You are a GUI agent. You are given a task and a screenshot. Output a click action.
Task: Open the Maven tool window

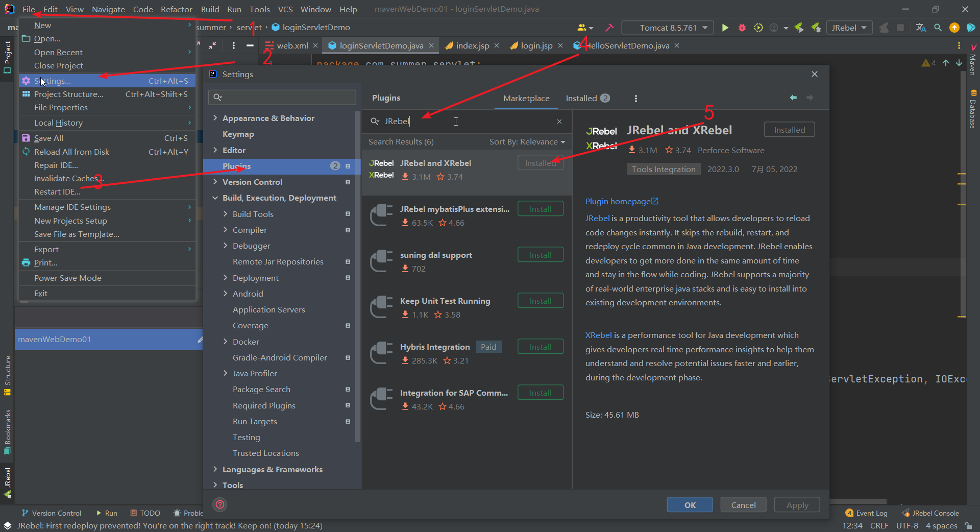pyautogui.click(x=973, y=60)
